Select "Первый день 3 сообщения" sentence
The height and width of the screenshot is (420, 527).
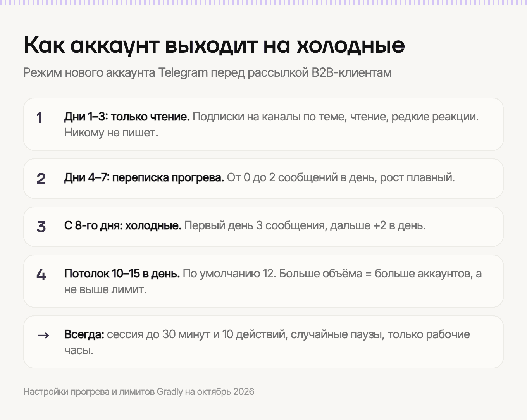click(305, 225)
